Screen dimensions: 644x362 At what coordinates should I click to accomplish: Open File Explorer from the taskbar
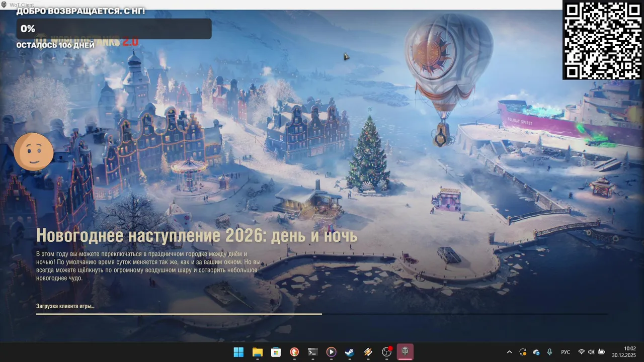click(x=257, y=352)
